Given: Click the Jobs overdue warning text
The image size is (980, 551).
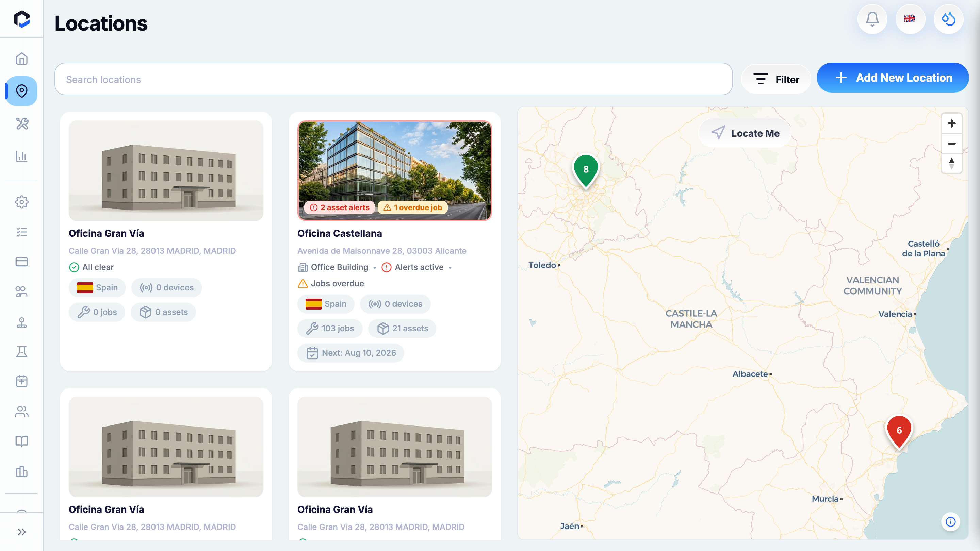Looking at the screenshot, I should (x=337, y=283).
